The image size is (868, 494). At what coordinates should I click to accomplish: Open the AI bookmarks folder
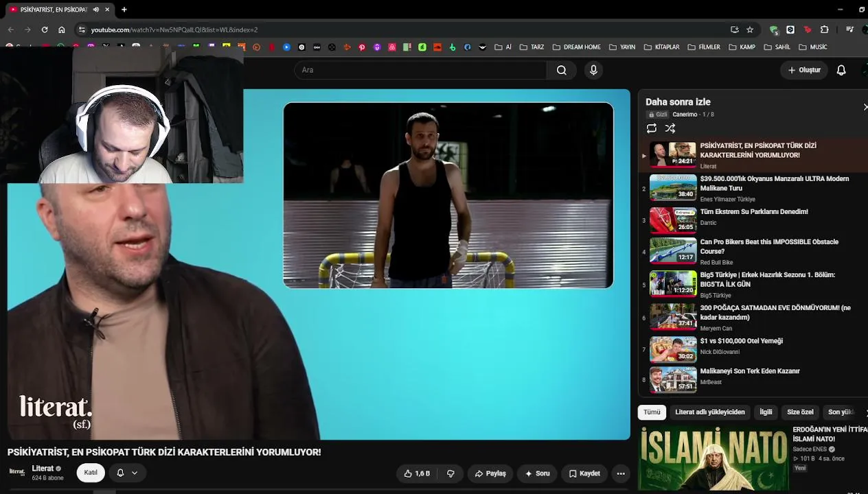click(x=503, y=47)
